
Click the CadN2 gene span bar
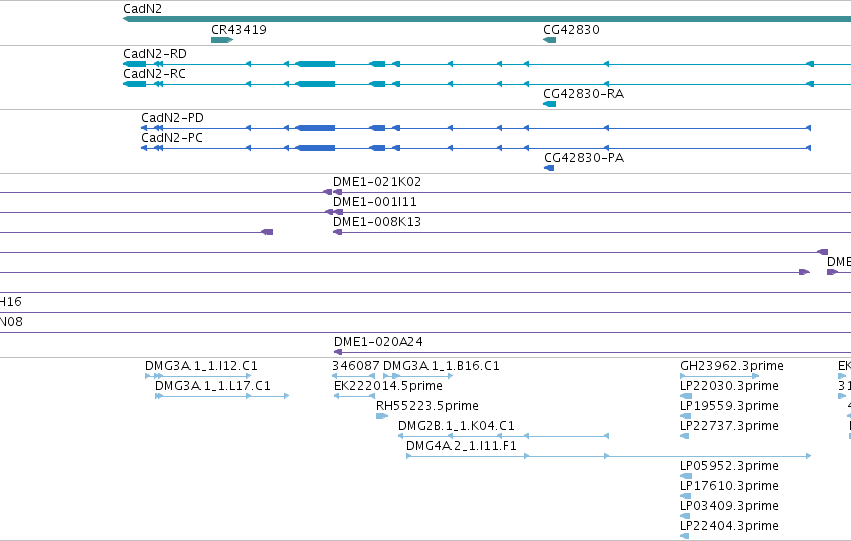487,19
